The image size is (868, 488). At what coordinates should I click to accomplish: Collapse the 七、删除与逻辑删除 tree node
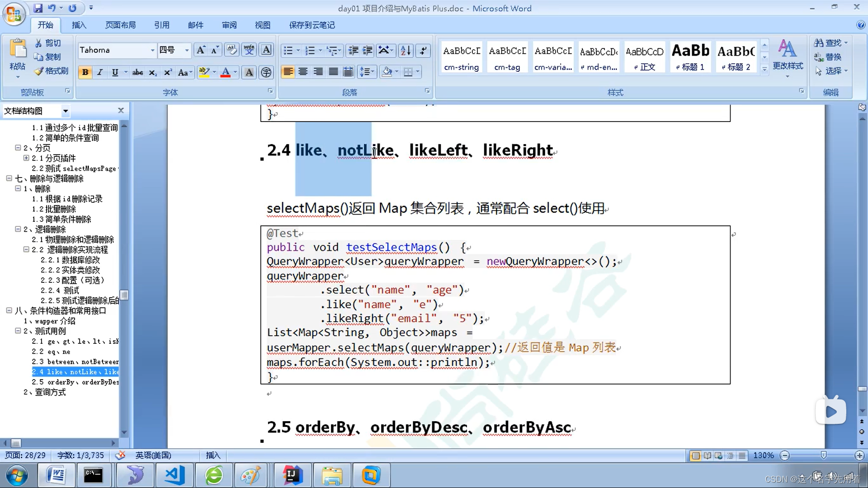[9, 178]
